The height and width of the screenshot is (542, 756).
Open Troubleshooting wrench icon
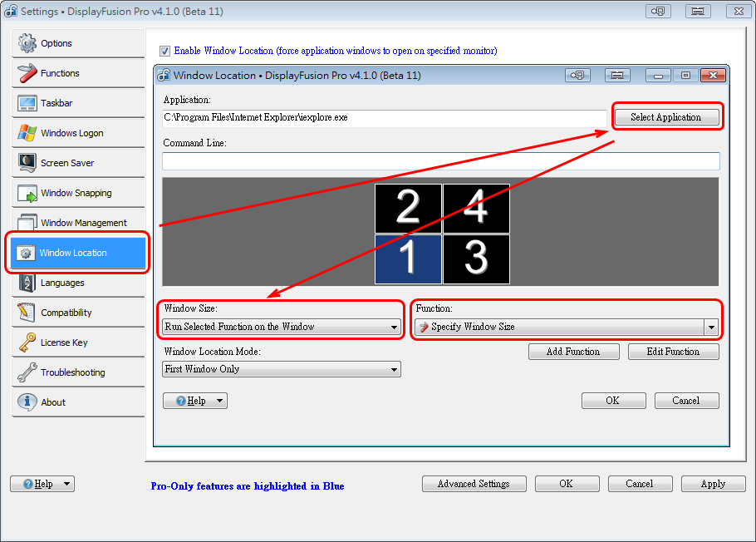click(27, 372)
